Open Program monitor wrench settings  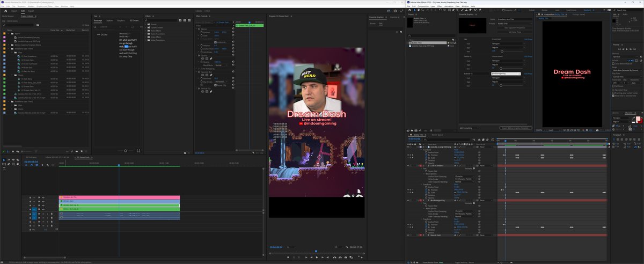[347, 247]
